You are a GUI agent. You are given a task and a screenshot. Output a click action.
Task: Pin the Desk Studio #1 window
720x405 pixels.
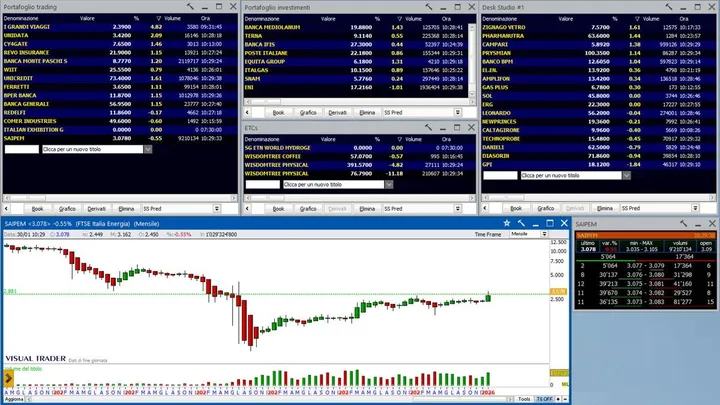[x=669, y=7]
